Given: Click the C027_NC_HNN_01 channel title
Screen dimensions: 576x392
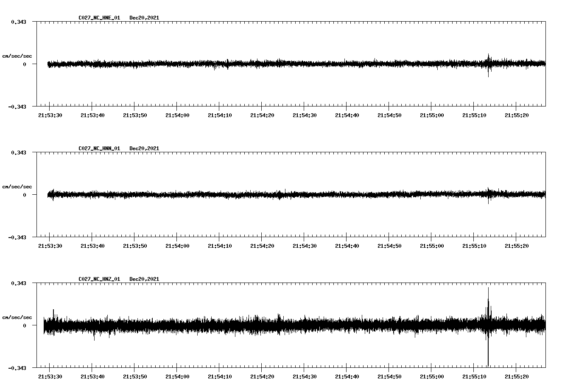Looking at the screenshot, I should [99, 148].
